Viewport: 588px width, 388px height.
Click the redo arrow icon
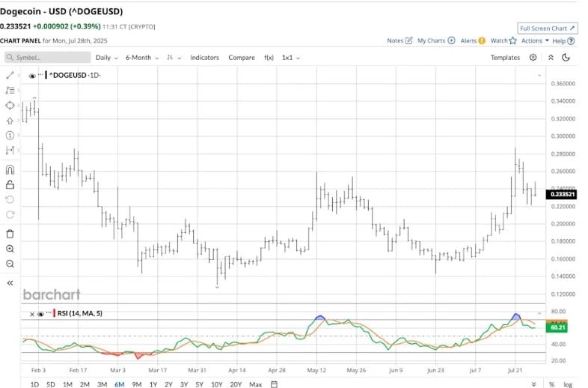click(x=10, y=214)
